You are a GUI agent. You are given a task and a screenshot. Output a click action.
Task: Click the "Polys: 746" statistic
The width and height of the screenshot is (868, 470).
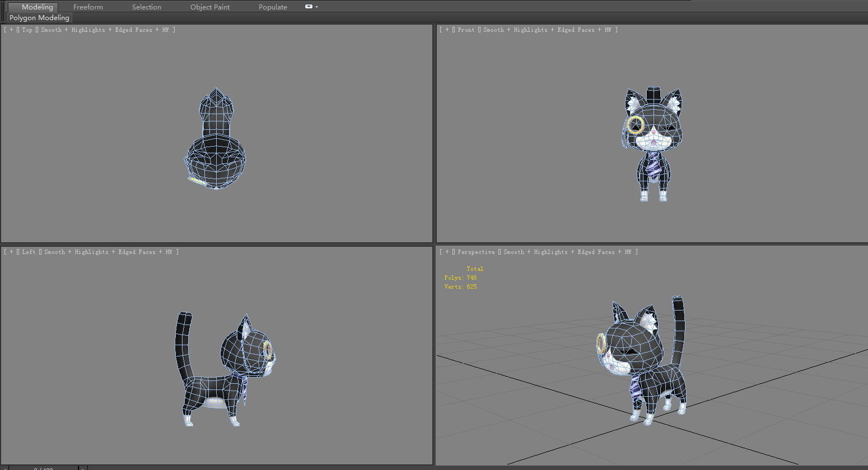point(460,278)
